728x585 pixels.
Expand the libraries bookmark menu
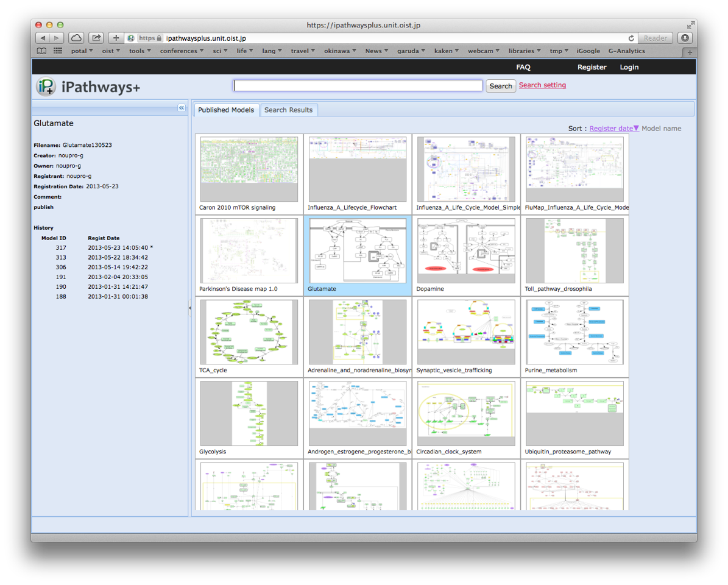point(525,51)
